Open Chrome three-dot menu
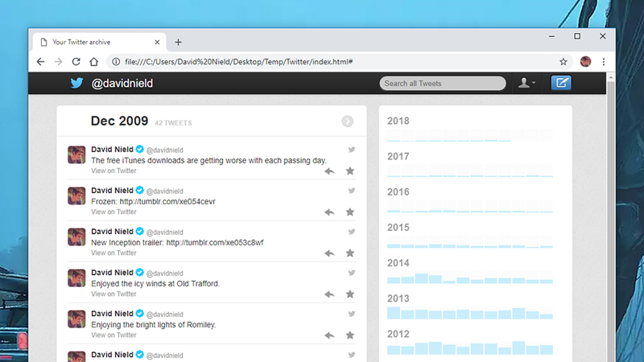 tap(603, 62)
